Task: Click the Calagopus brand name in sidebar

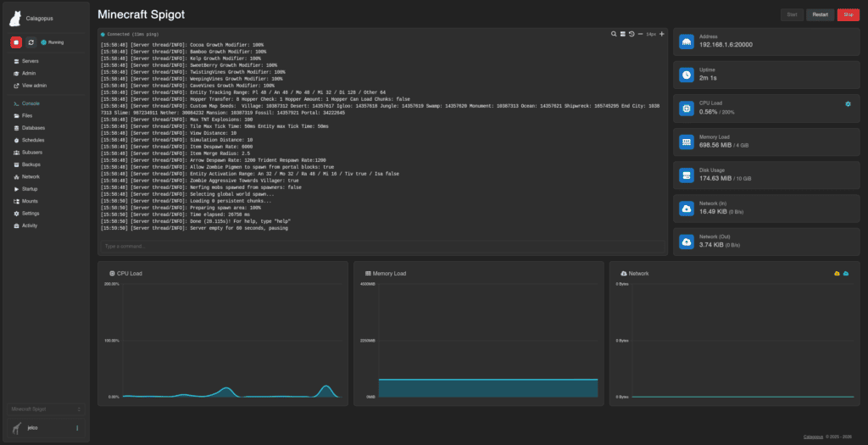Action: [40, 19]
